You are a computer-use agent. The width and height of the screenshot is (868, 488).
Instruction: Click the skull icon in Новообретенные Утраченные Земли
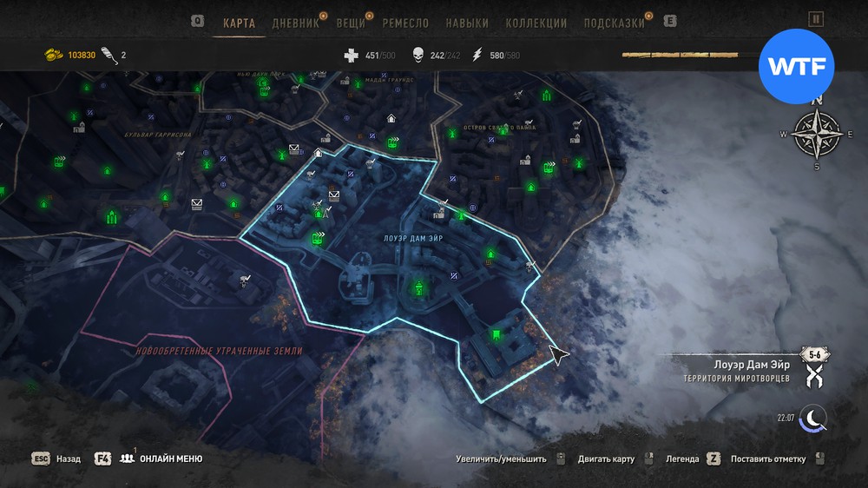coord(245,281)
